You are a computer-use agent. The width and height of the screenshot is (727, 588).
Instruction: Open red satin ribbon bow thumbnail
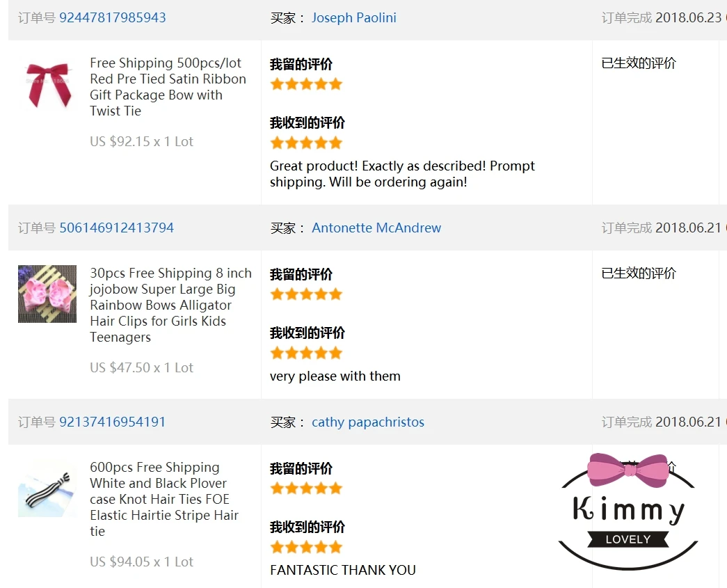pyautogui.click(x=47, y=86)
